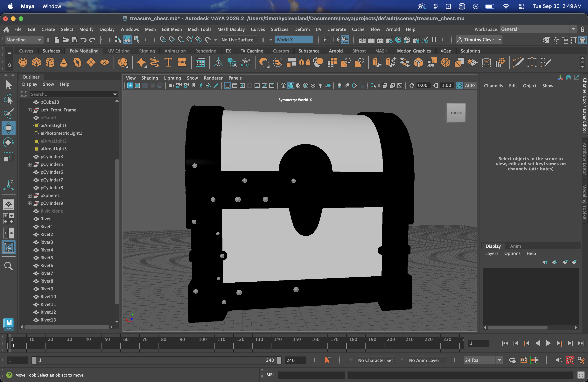Click the Rotate tool icon
588x382 pixels.
[x=8, y=142]
